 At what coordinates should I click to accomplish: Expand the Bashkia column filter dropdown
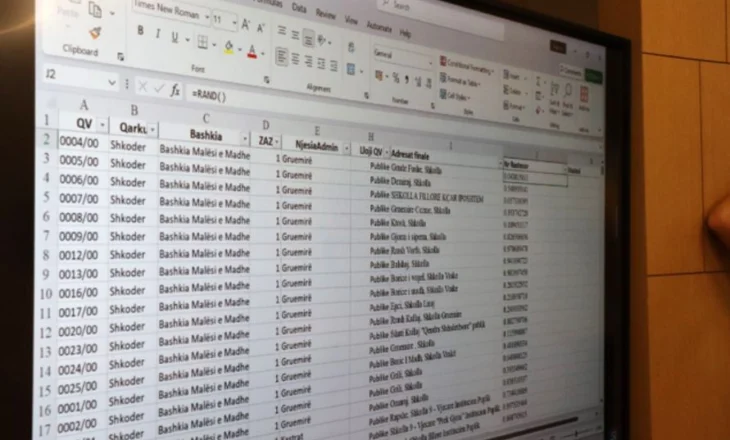[245, 137]
